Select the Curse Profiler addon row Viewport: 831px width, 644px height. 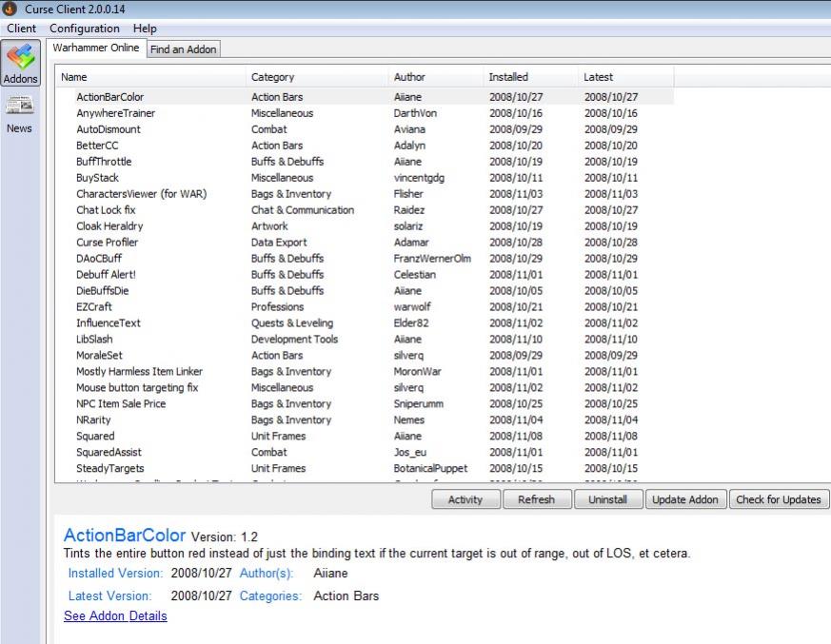365,242
